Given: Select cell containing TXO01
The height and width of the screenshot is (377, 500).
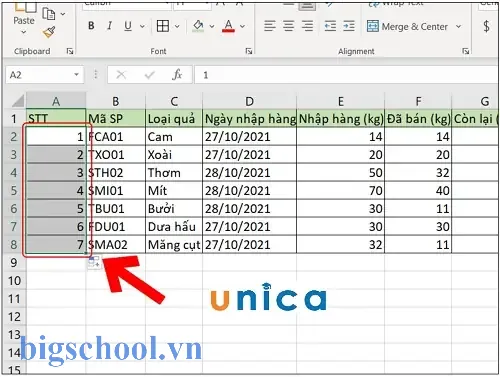Looking at the screenshot, I should (116, 155).
